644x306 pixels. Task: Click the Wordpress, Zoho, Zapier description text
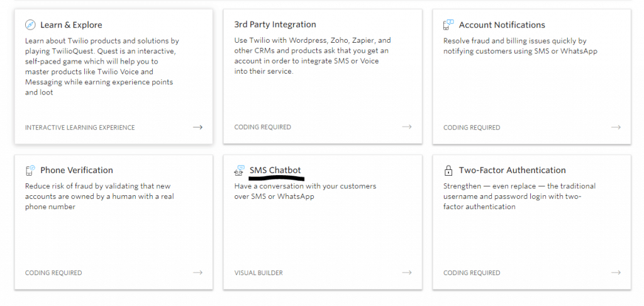point(312,56)
